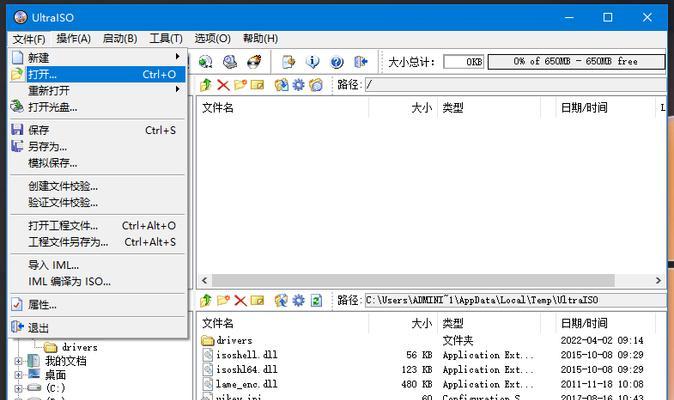The image size is (674, 400).
Task: Click the red X delete icon in local pane
Action: 240,300
